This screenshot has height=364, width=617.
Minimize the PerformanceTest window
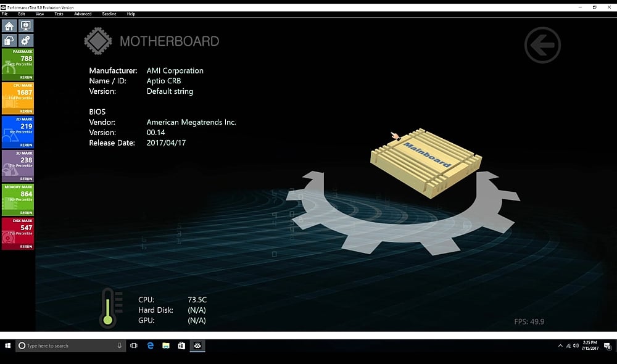[580, 7]
